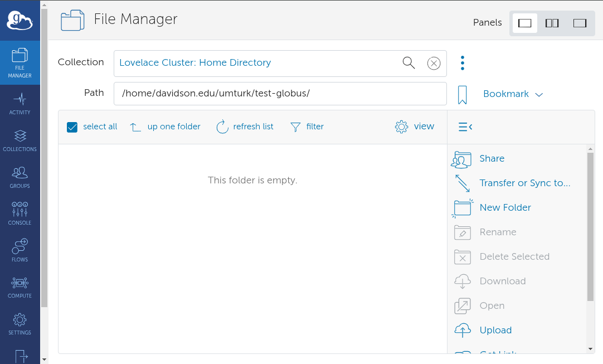This screenshot has width=603, height=364.
Task: Click the Rename action
Action: (x=485, y=232)
